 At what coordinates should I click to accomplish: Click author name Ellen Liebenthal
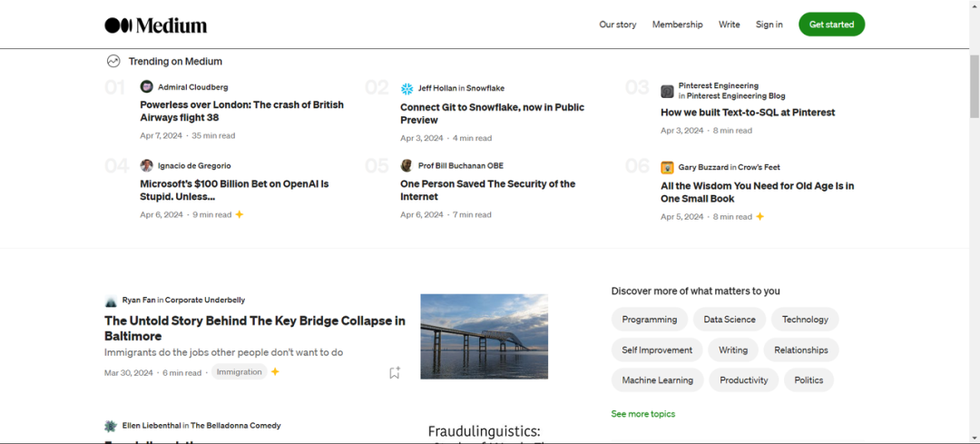(x=152, y=426)
